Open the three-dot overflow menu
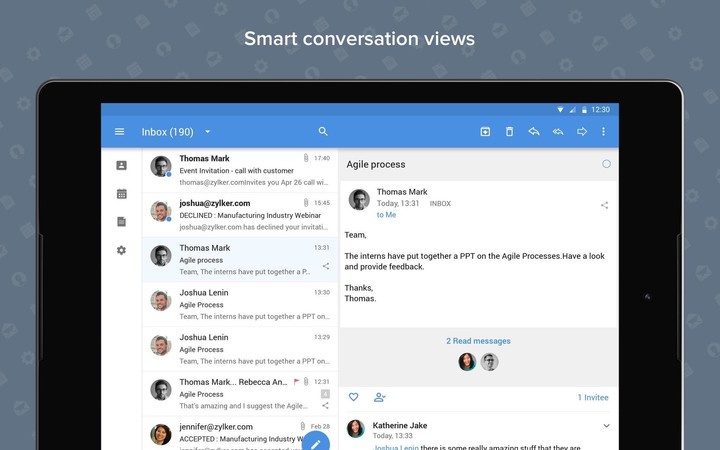 [603, 132]
